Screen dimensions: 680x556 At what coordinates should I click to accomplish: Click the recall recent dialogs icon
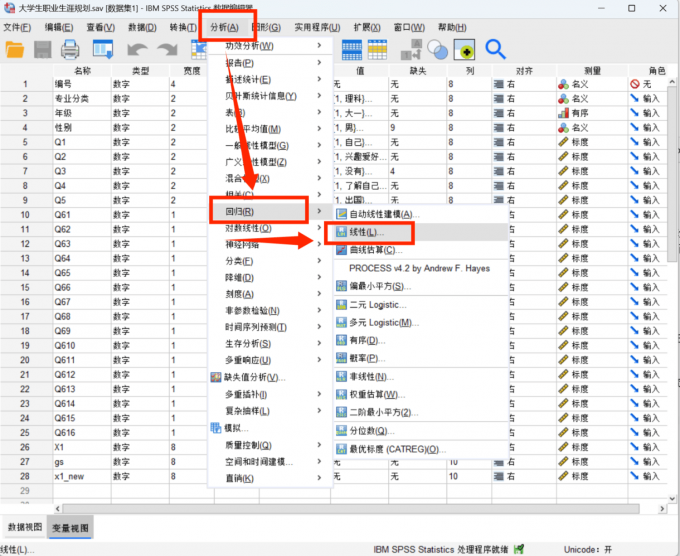point(103,49)
